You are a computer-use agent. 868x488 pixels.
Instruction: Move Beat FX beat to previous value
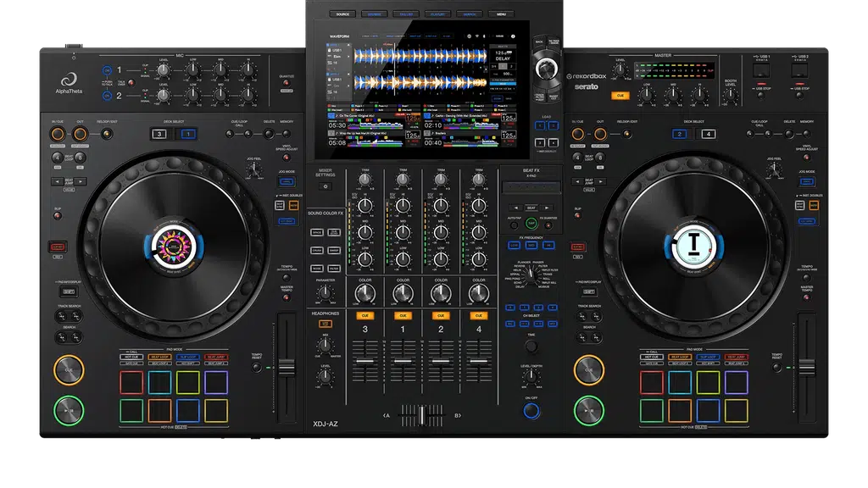click(x=516, y=208)
